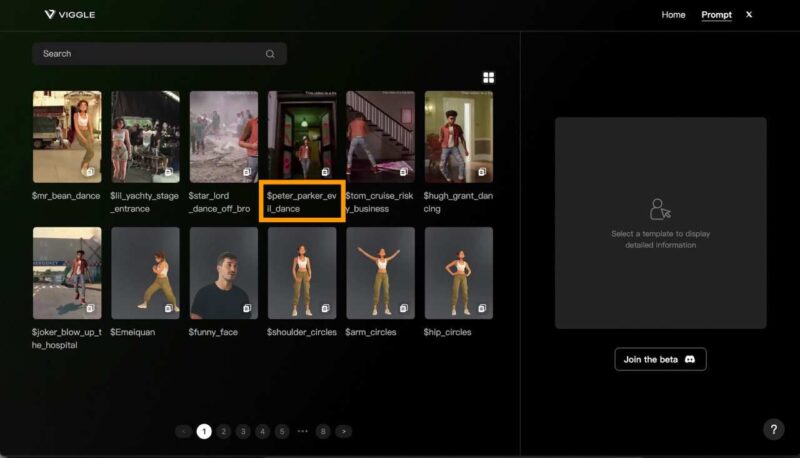Select the hip_circles template thumbnail
Viewport: 800px width, 458px height.
[459, 273]
